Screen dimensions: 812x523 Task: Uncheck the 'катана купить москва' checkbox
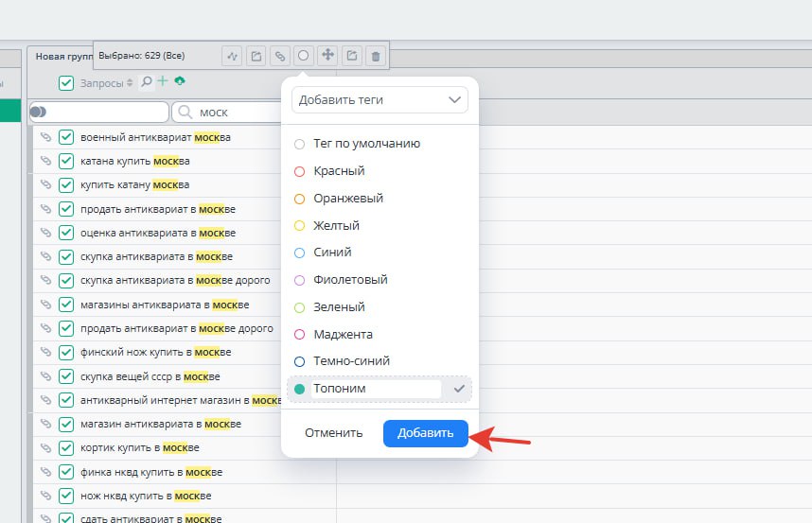click(x=66, y=161)
